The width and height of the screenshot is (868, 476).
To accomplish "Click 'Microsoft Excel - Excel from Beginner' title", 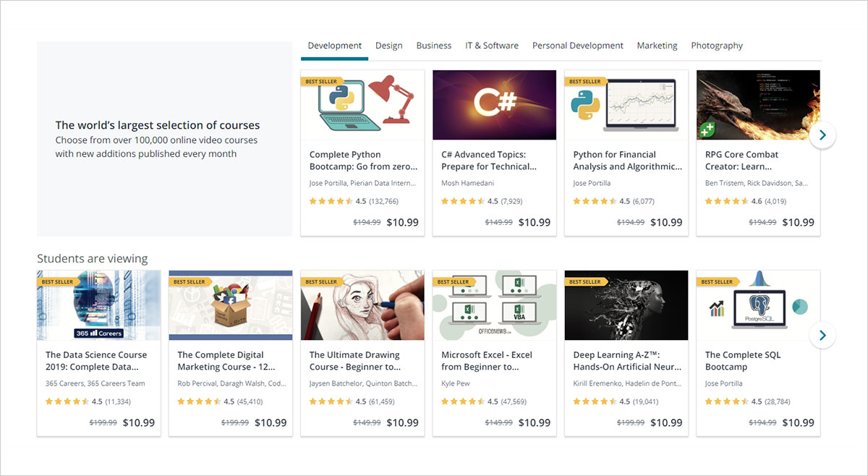I will coord(487,361).
